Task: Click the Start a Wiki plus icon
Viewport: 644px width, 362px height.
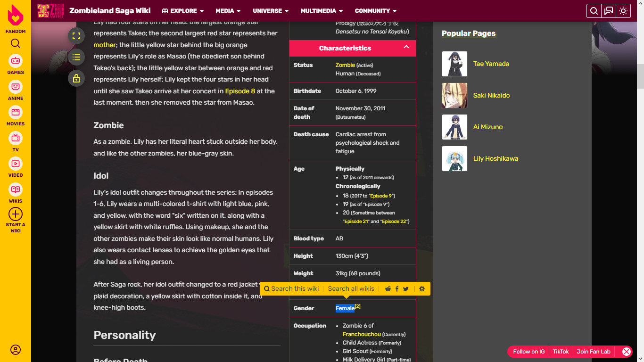Action: 16,214
